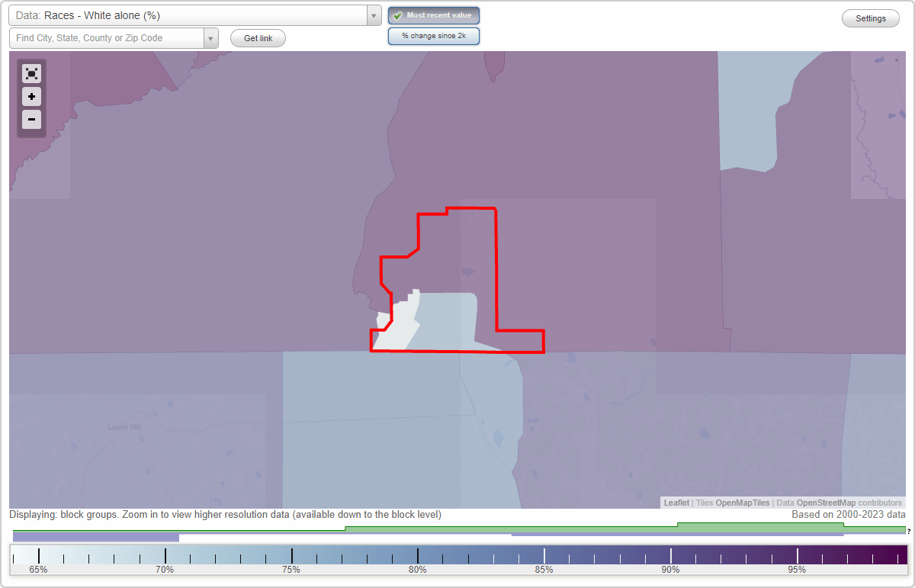Zoom in using the plus icon

point(31,96)
